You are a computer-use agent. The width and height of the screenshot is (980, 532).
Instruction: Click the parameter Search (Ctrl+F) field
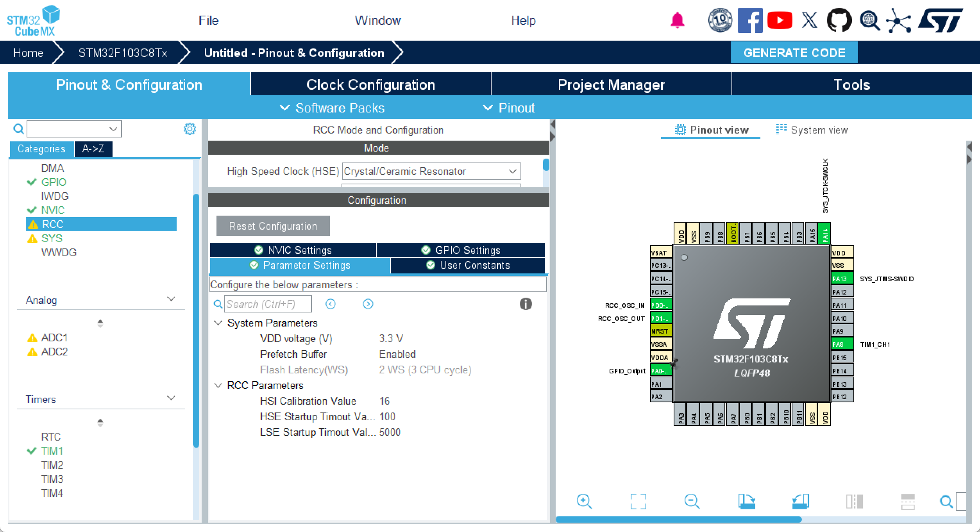tap(268, 304)
